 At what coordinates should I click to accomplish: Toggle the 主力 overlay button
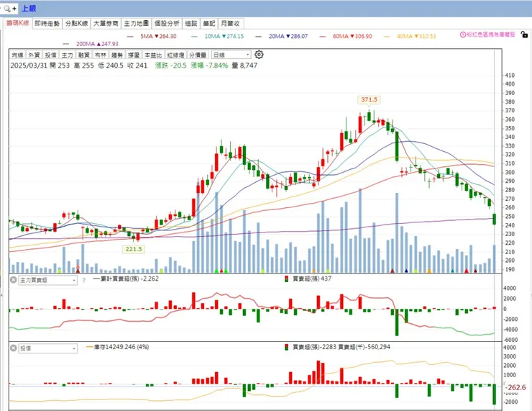tap(67, 55)
